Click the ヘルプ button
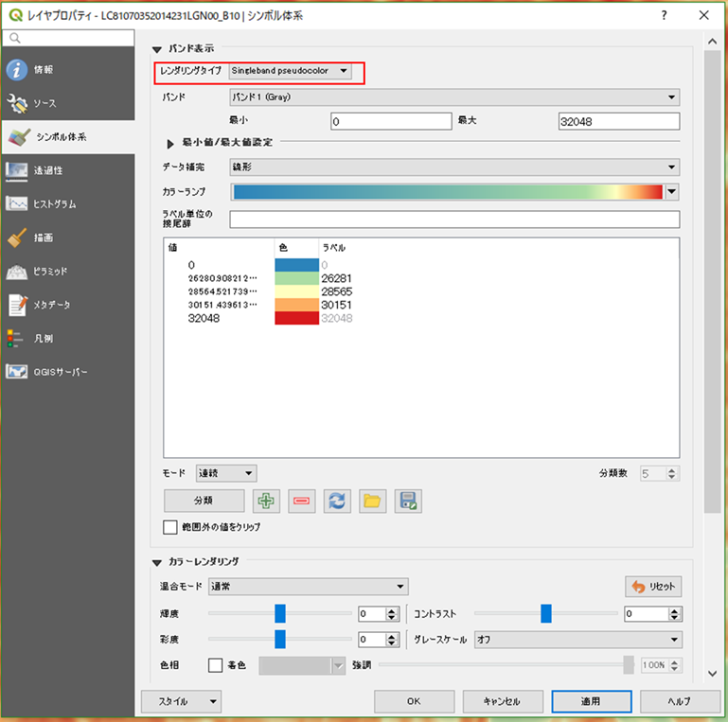Image resolution: width=728 pixels, height=722 pixels. pyautogui.click(x=680, y=701)
